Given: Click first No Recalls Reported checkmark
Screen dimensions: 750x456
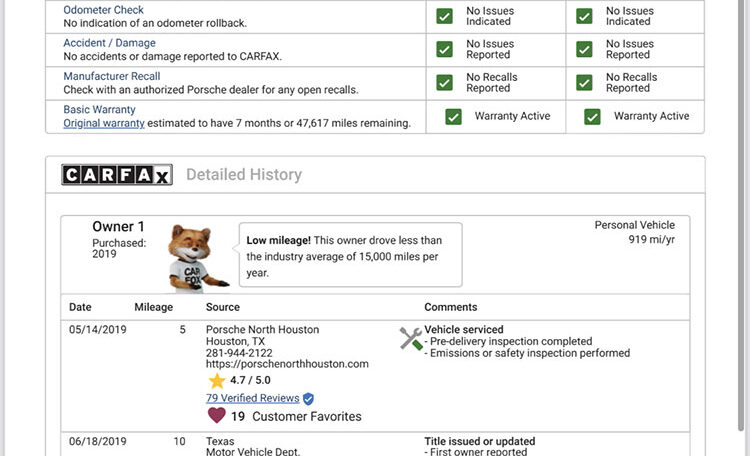Looking at the screenshot, I should (x=445, y=82).
